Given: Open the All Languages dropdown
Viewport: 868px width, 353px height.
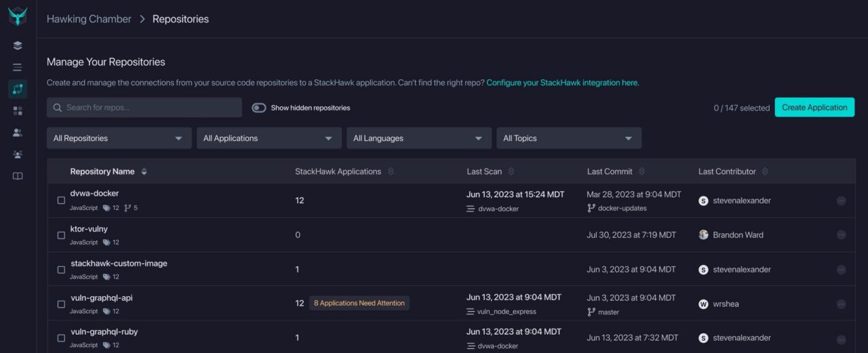Looking at the screenshot, I should pos(419,138).
